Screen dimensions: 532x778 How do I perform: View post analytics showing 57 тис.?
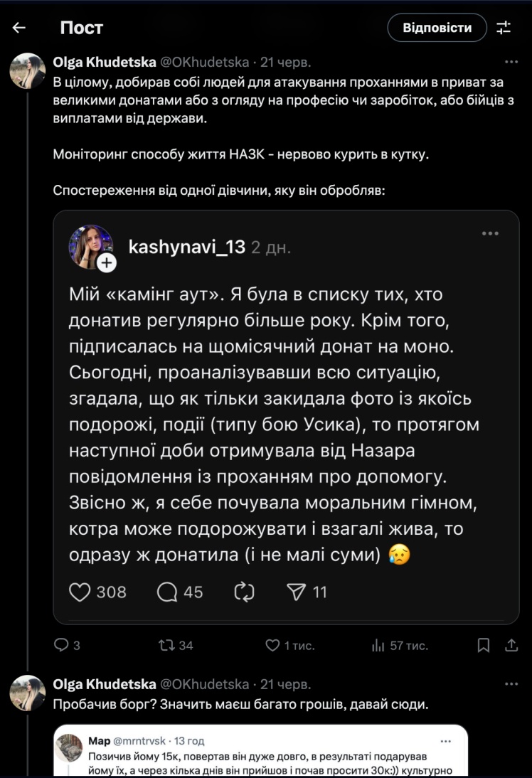click(x=378, y=645)
